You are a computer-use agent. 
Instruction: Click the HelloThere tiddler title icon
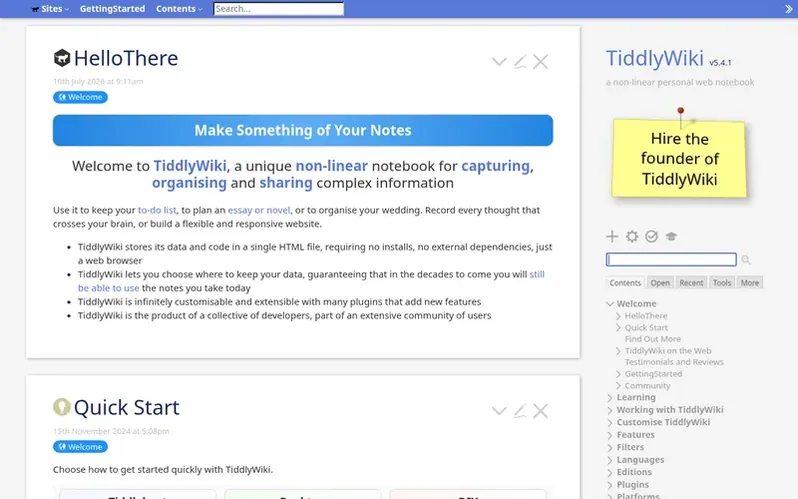click(x=62, y=58)
